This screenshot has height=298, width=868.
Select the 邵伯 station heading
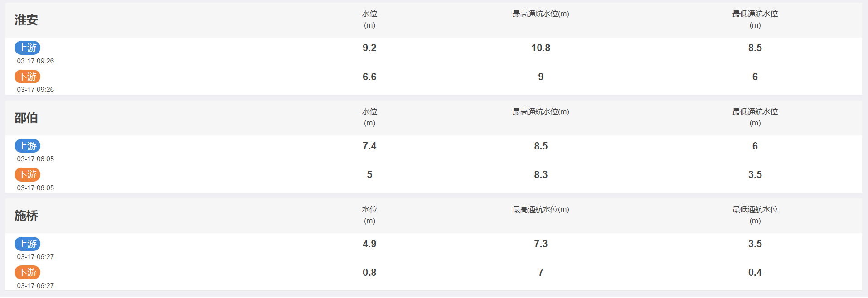(x=26, y=118)
